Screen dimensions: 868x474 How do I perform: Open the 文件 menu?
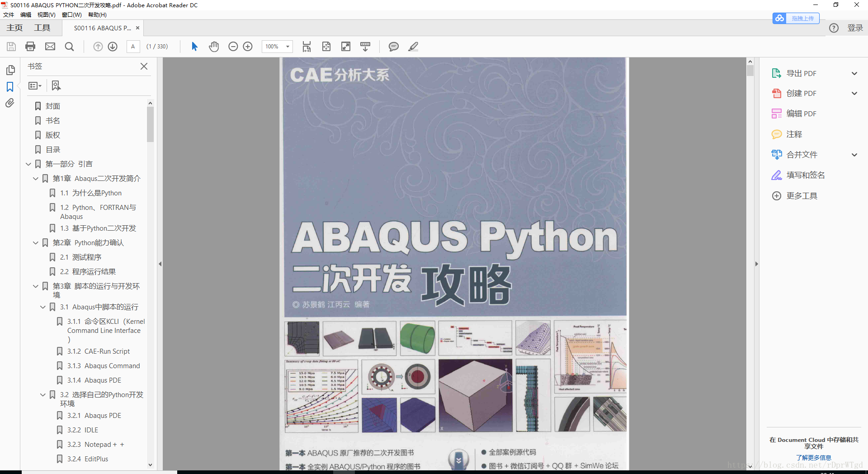tap(9, 15)
